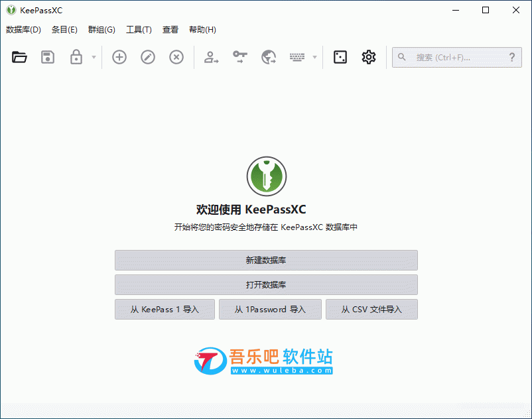Open settings gear icon
Image resolution: width=532 pixels, height=419 pixels.
pyautogui.click(x=369, y=57)
